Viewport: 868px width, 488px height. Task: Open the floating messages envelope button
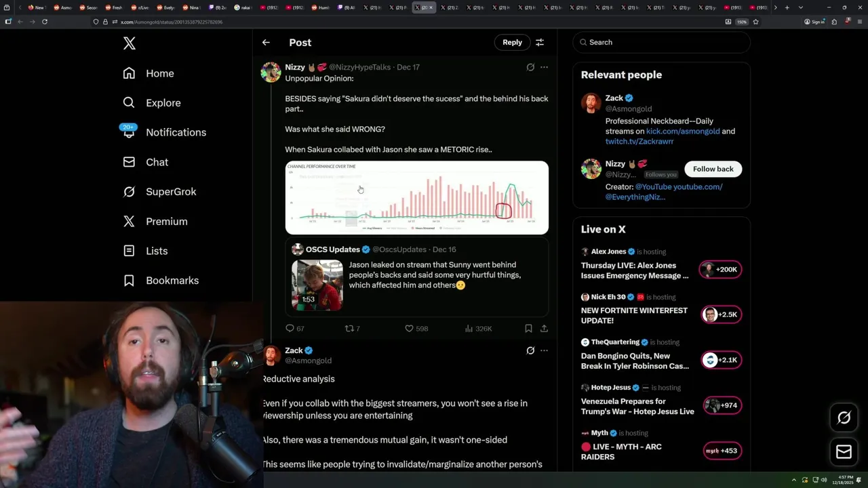tap(844, 452)
